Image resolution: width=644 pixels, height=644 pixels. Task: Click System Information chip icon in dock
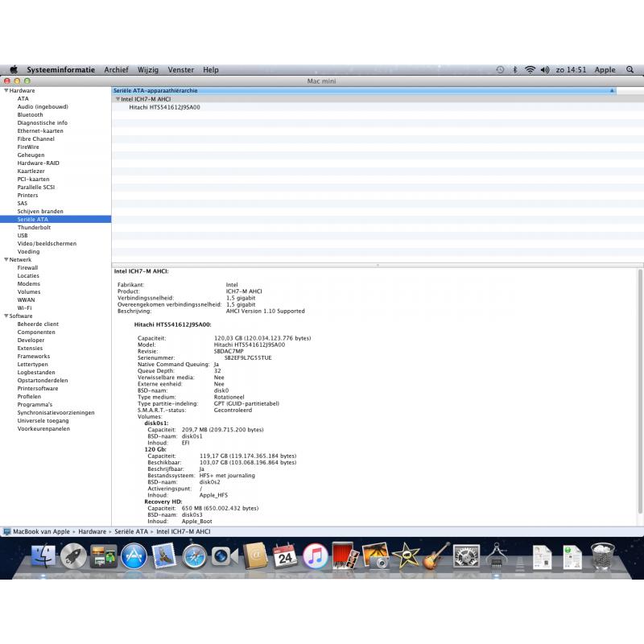tap(497, 556)
